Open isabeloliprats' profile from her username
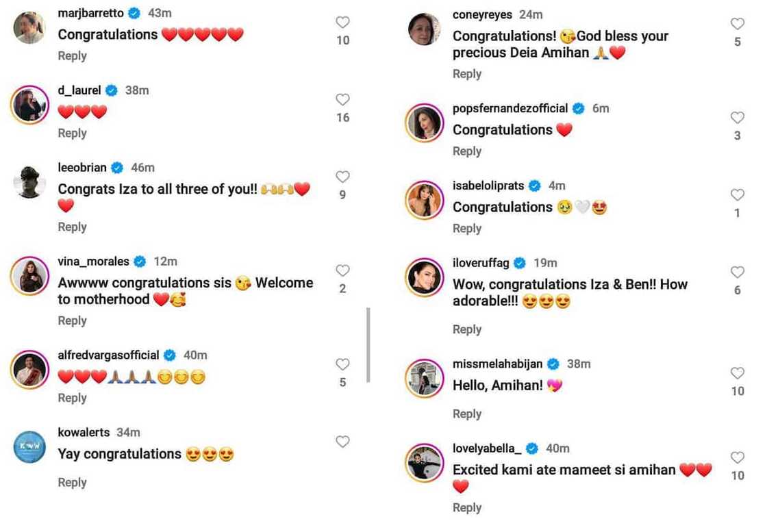 coord(488,186)
